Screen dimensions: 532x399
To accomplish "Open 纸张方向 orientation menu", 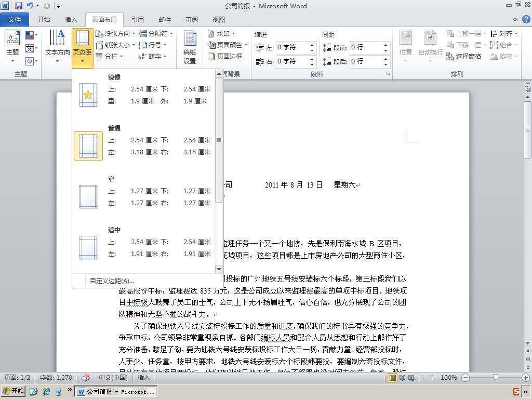I will coord(115,34).
